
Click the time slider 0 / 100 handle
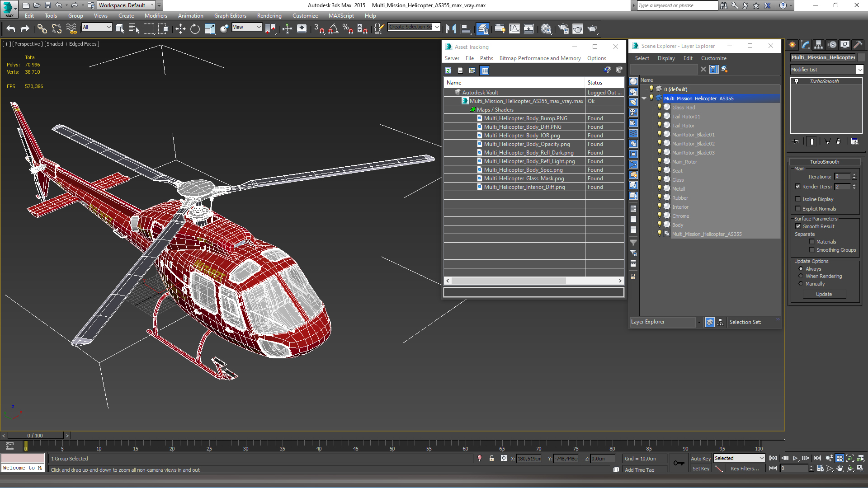35,436
